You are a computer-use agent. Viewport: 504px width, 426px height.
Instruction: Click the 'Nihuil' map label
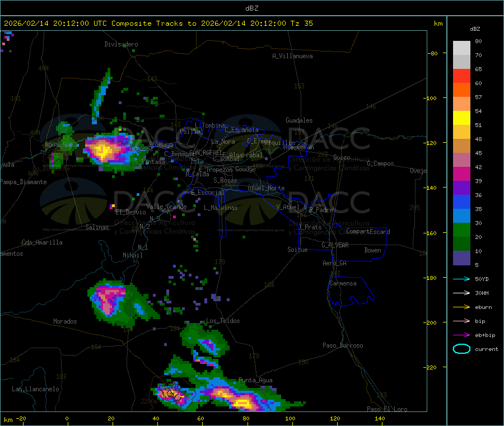tap(132, 255)
